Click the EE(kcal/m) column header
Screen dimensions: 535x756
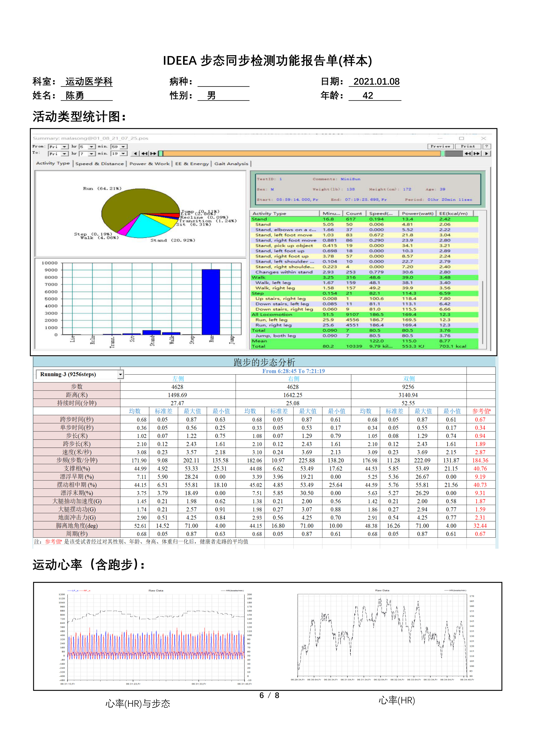pyautogui.click(x=455, y=213)
